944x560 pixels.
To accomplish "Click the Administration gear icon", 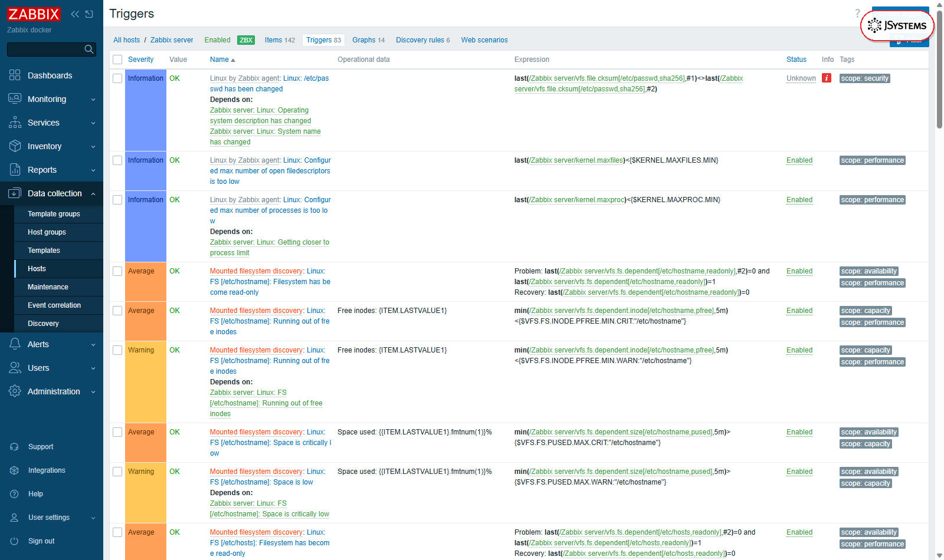I will click(x=15, y=391).
